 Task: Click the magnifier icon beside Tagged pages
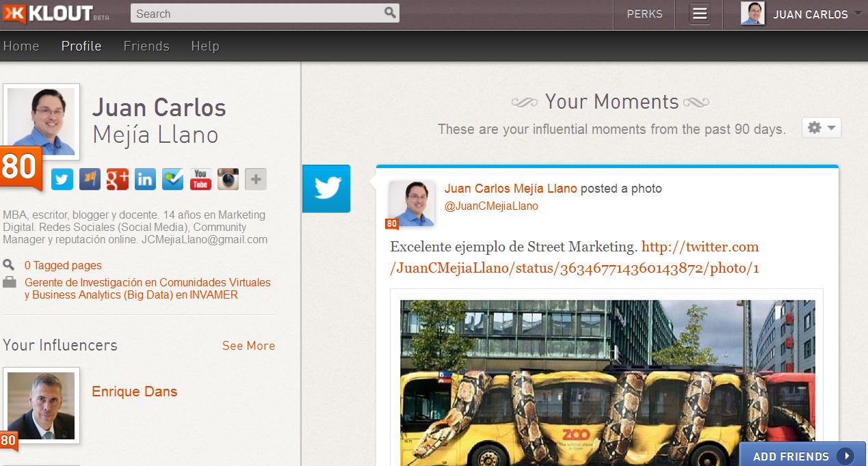point(9,265)
